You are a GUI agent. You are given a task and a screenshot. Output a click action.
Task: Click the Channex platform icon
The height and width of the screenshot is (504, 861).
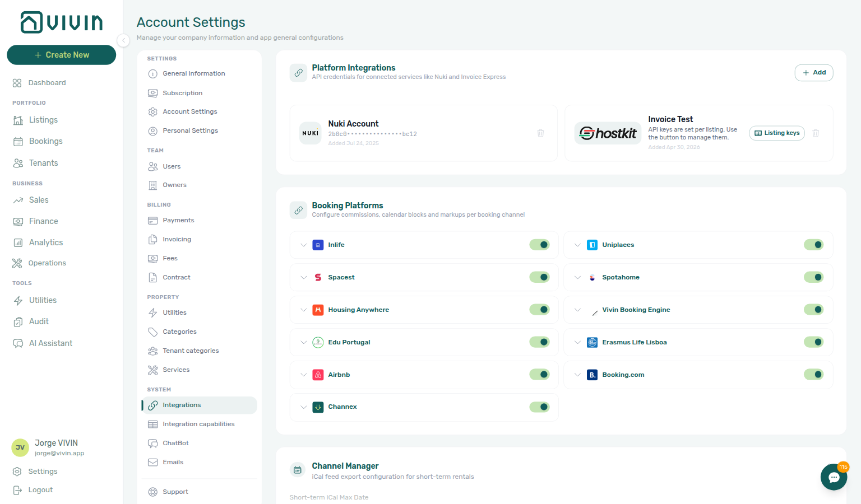[x=318, y=407]
